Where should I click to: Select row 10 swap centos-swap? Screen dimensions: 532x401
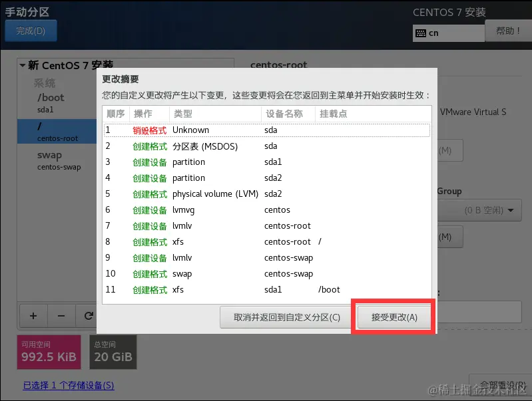(x=267, y=273)
